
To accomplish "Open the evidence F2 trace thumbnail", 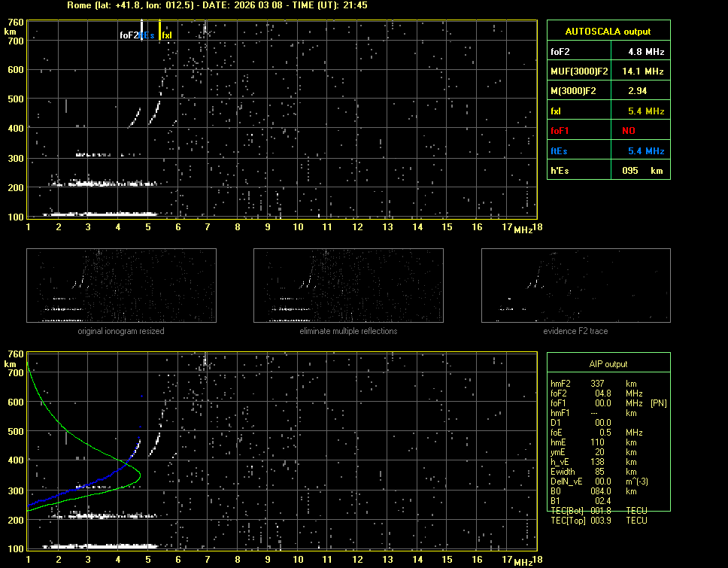I will (575, 285).
